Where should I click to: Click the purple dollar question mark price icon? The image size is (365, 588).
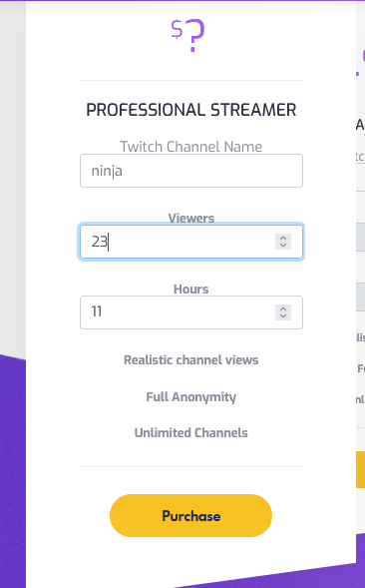click(x=187, y=35)
